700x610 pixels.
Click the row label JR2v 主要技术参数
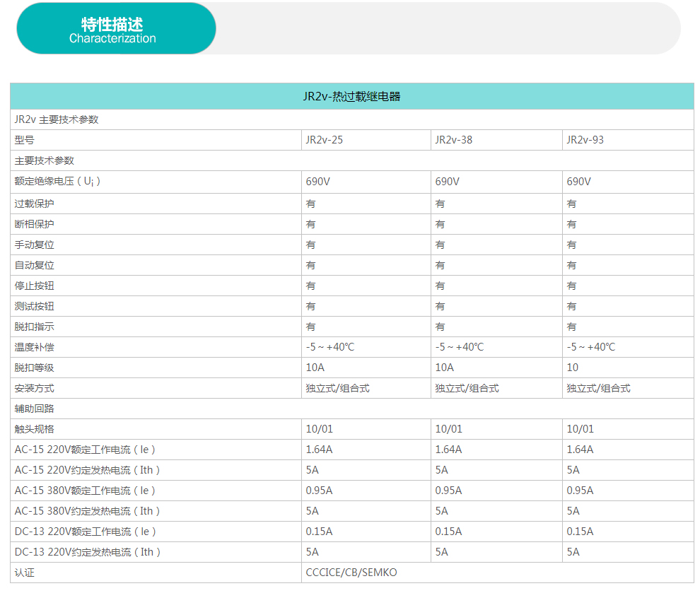pos(57,119)
